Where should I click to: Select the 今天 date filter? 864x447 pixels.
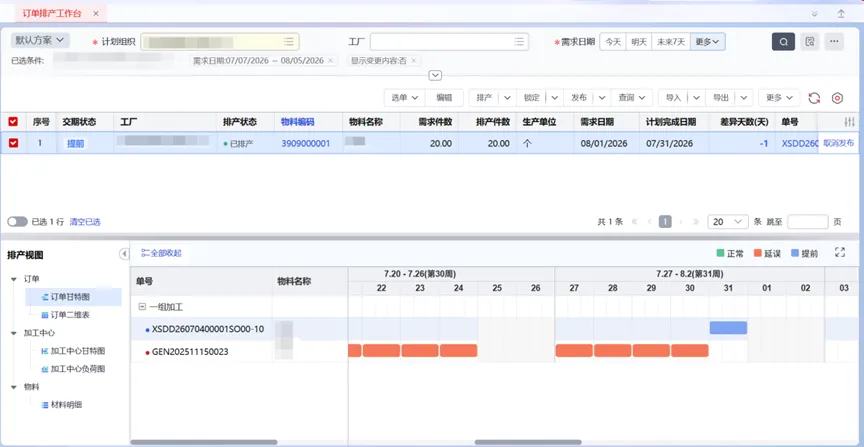pyautogui.click(x=613, y=42)
